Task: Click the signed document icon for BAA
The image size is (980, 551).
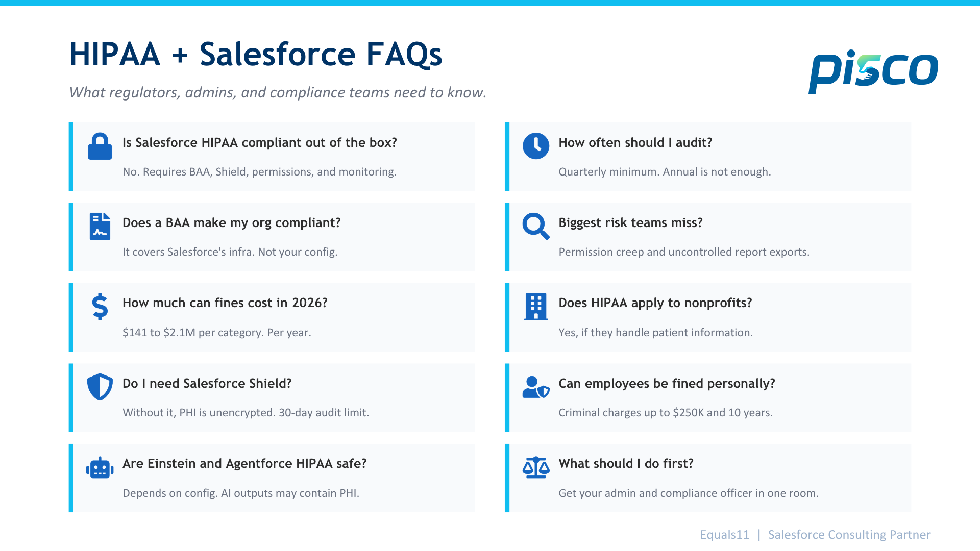Action: [100, 226]
